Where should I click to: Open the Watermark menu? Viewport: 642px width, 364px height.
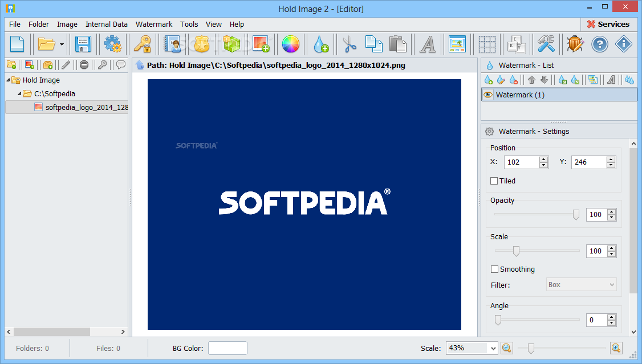[154, 24]
